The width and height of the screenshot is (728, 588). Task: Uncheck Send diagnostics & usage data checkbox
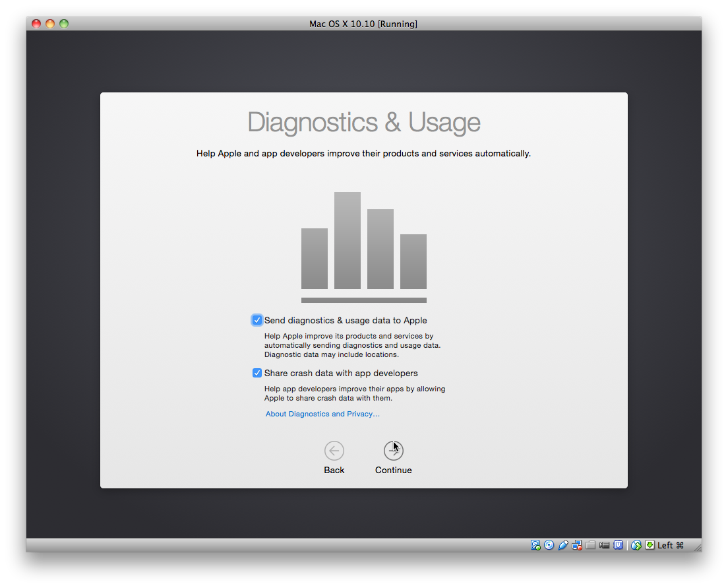257,320
